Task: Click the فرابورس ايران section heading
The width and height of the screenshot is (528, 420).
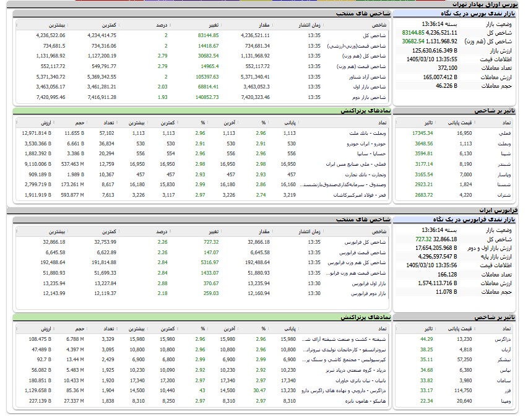Action: coord(498,210)
